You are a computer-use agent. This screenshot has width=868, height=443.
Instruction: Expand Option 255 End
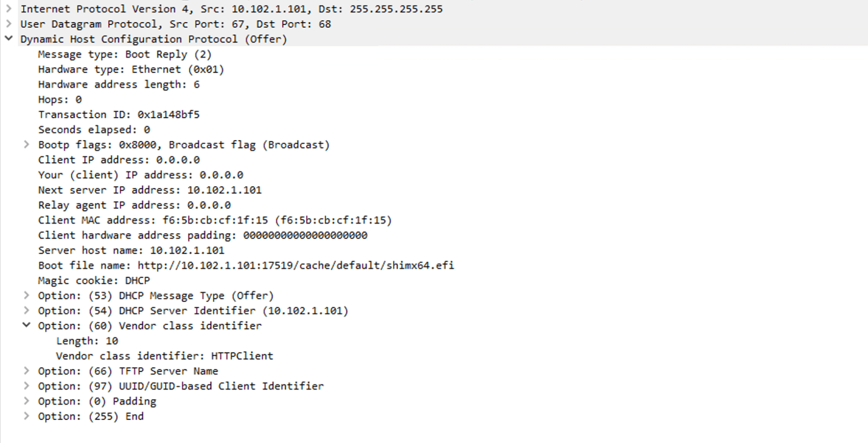pyautogui.click(x=26, y=416)
